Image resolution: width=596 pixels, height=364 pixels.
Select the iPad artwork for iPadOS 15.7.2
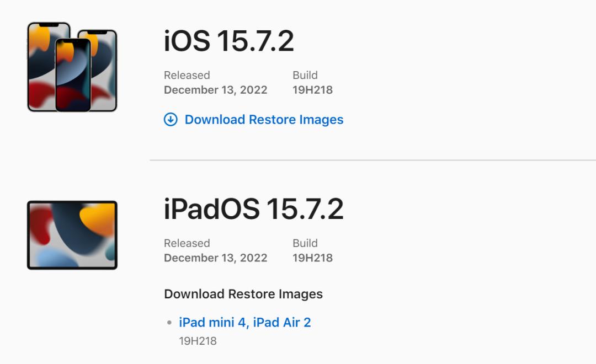pyautogui.click(x=72, y=234)
